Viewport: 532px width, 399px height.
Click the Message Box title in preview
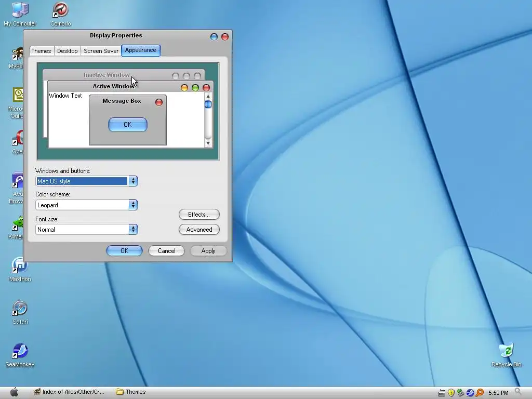[122, 101]
